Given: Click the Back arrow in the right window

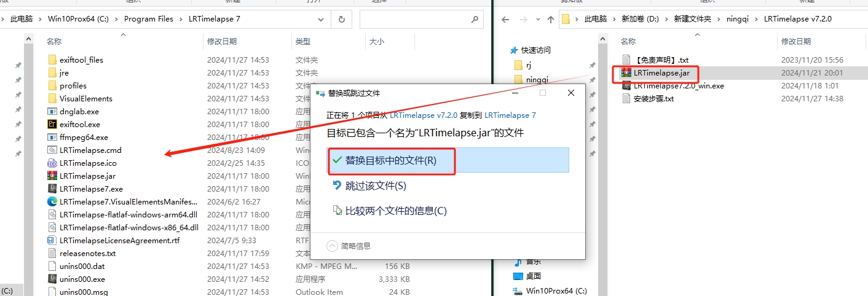Looking at the screenshot, I should click(x=505, y=19).
